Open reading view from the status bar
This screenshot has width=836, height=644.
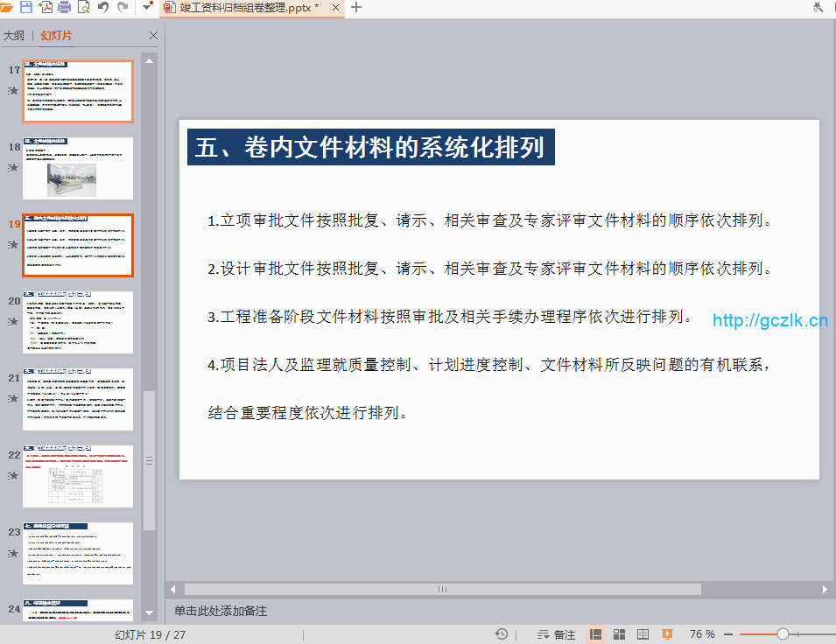643,634
